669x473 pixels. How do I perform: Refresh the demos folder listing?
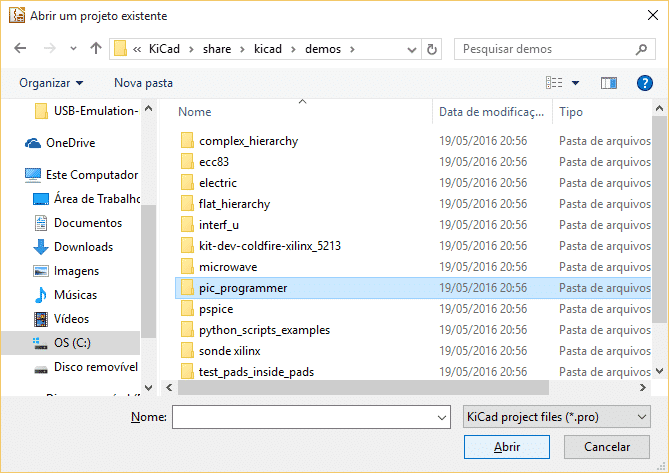(x=432, y=49)
